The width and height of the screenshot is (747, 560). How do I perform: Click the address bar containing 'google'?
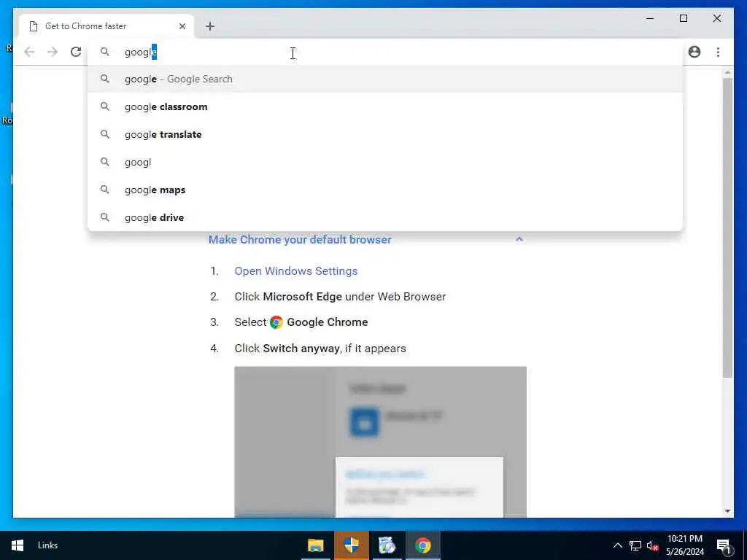tap(385, 52)
